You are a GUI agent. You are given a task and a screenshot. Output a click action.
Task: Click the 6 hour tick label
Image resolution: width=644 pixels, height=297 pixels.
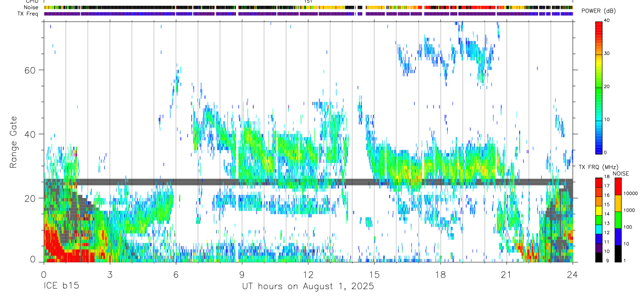point(176,274)
